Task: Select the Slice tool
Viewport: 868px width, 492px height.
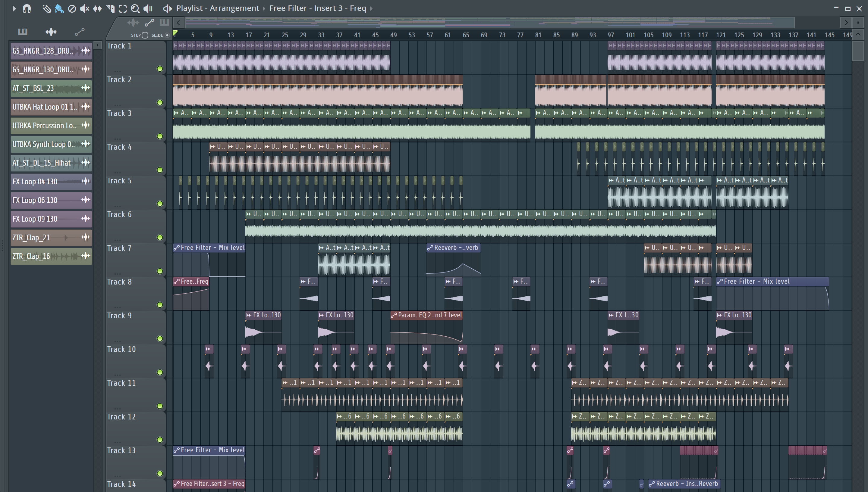Action: pyautogui.click(x=110, y=8)
